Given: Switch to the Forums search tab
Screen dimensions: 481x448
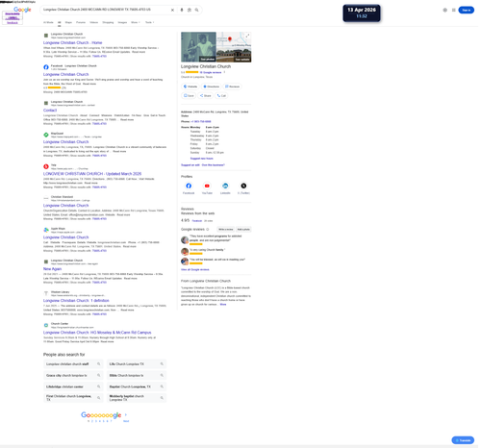Looking at the screenshot, I should 81,22.
